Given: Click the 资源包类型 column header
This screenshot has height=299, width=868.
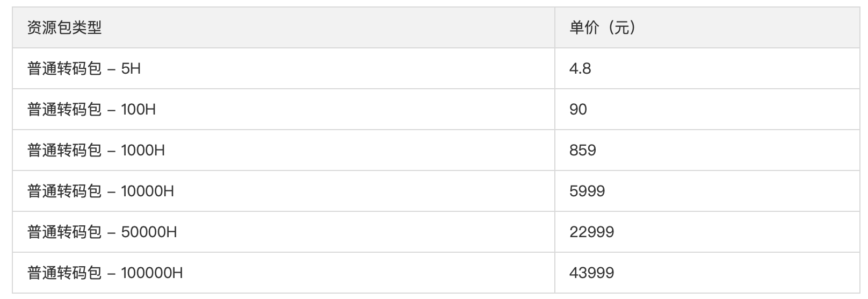Looking at the screenshot, I should coord(64,27).
